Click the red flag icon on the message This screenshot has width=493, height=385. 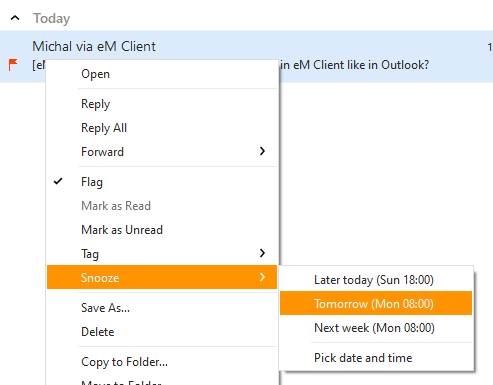(13, 65)
